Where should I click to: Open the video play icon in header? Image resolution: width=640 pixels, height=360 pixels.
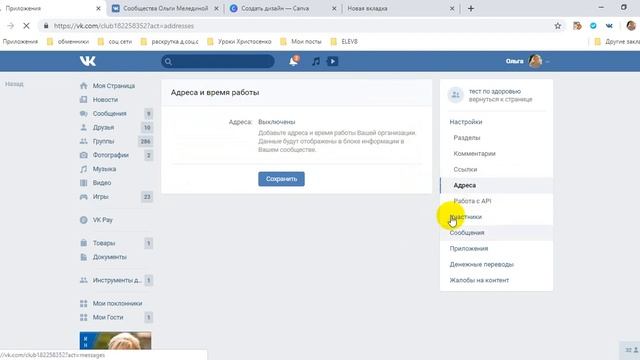pyautogui.click(x=333, y=61)
